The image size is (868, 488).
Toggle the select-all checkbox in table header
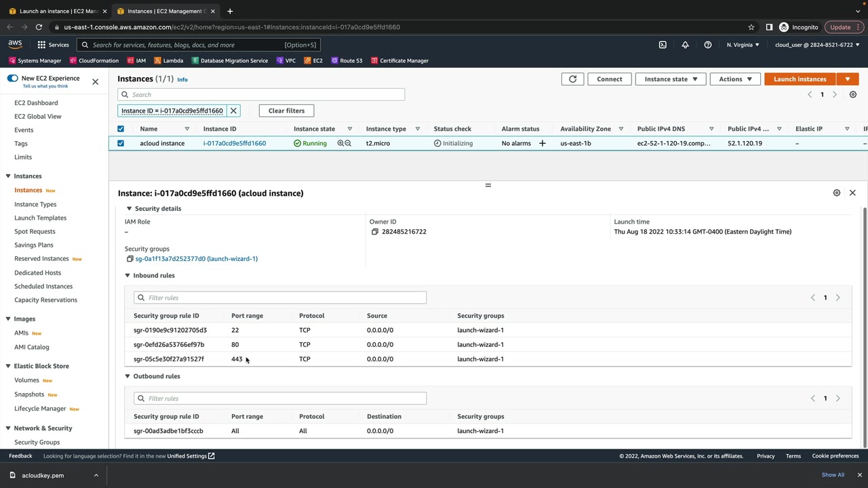tap(121, 129)
